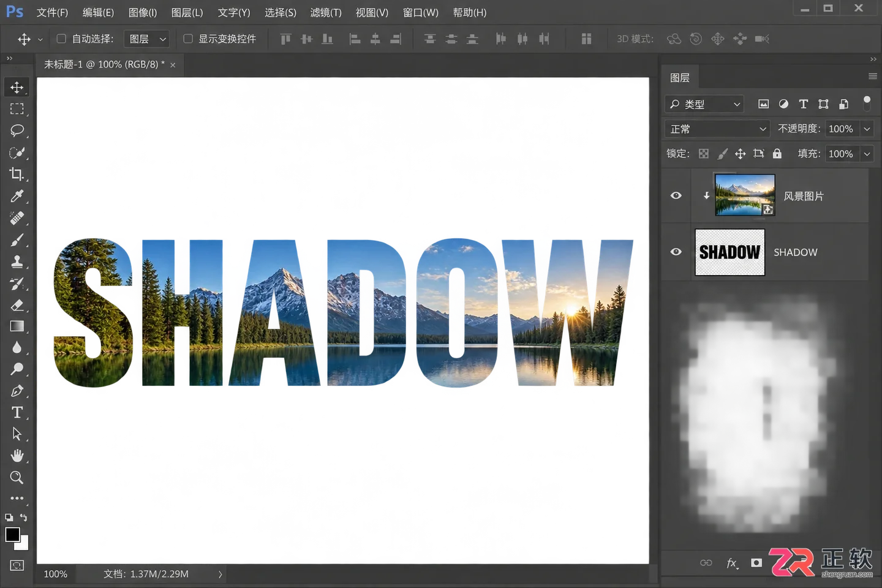Select the Rectangular Marquee tool
This screenshot has height=588, width=882.
[17, 109]
